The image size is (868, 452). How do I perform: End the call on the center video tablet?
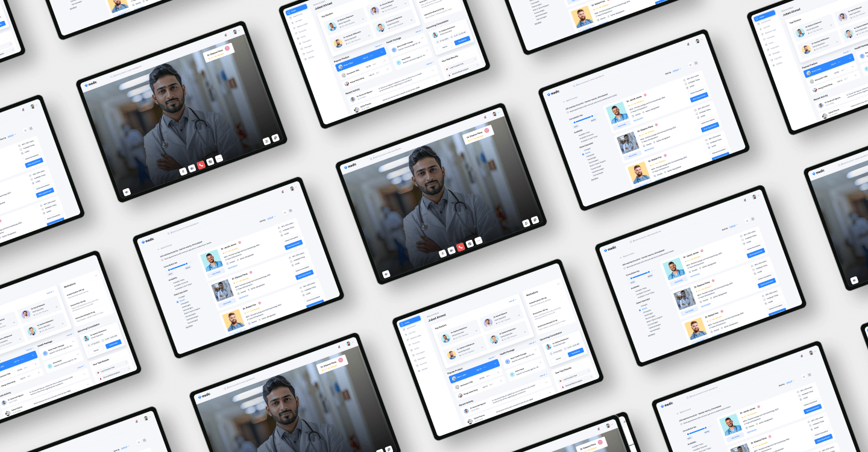click(461, 246)
